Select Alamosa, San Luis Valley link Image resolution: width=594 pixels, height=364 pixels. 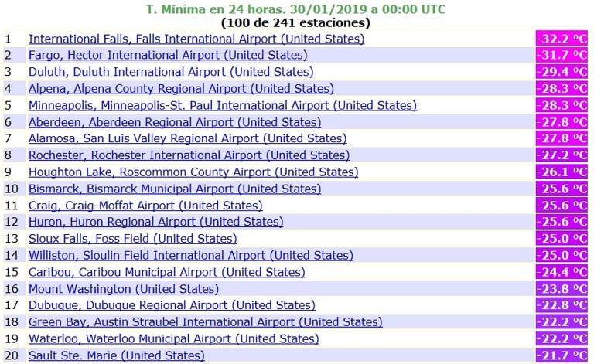click(187, 138)
